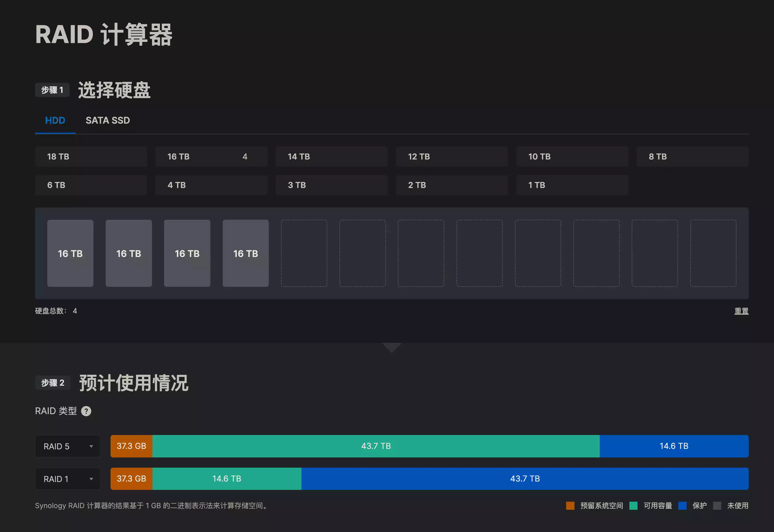Open the RAID 1 type dropdown

(x=68, y=479)
